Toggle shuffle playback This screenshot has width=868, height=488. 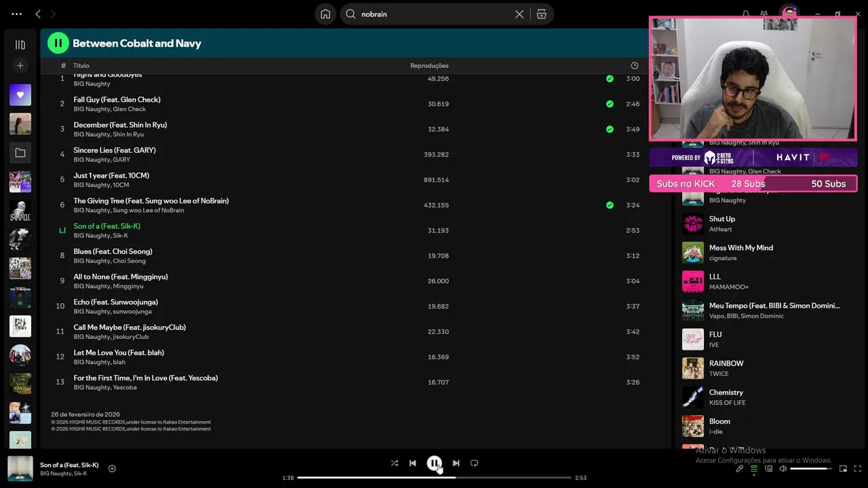394,463
